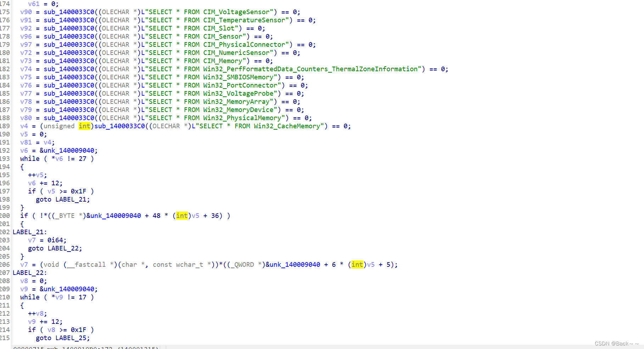Click the "v6 += 12;" statement

(45, 183)
